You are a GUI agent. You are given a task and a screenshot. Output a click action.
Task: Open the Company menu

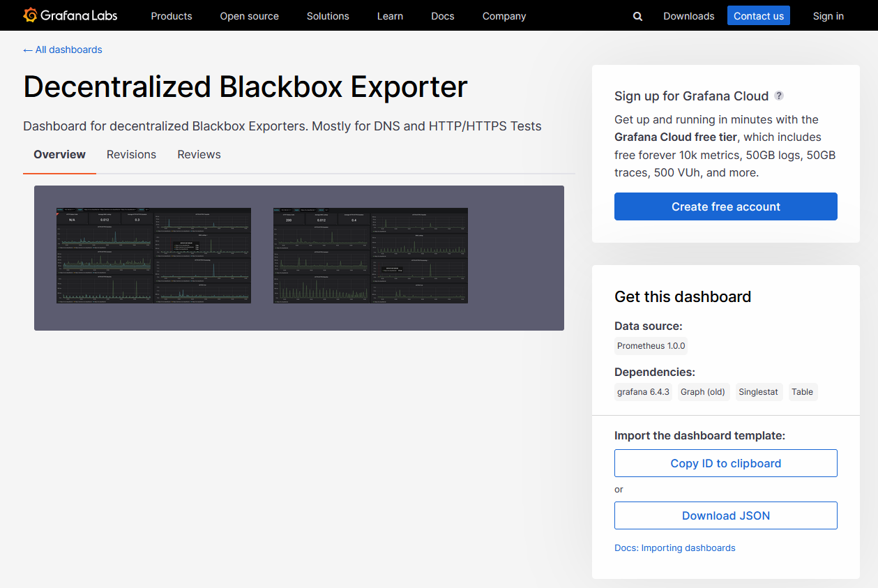coord(504,16)
